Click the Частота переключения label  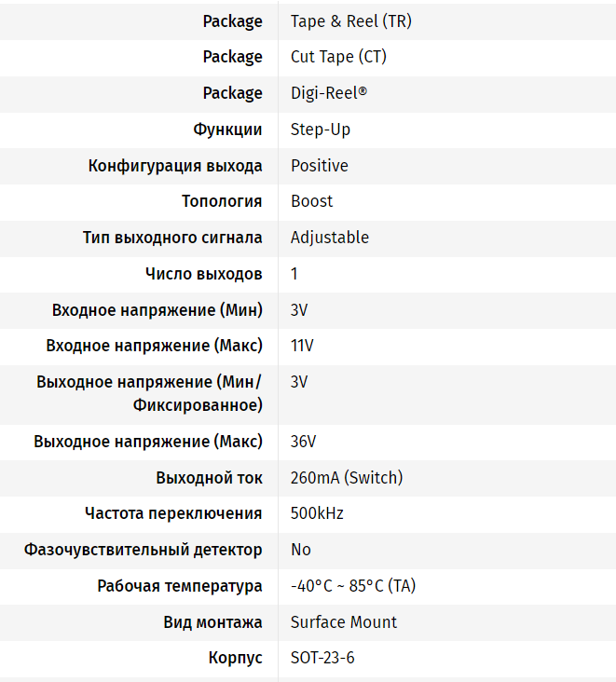173,513
